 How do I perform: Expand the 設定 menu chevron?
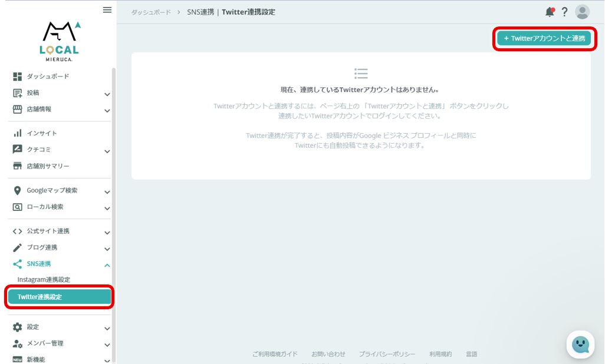tap(107, 329)
